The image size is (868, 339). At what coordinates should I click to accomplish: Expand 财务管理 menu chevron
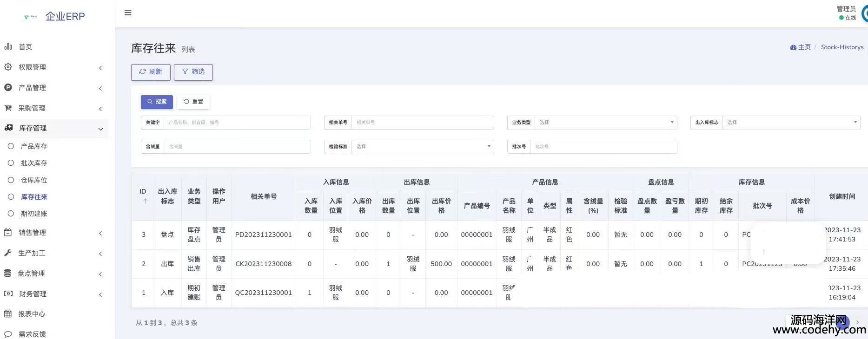[x=100, y=294]
